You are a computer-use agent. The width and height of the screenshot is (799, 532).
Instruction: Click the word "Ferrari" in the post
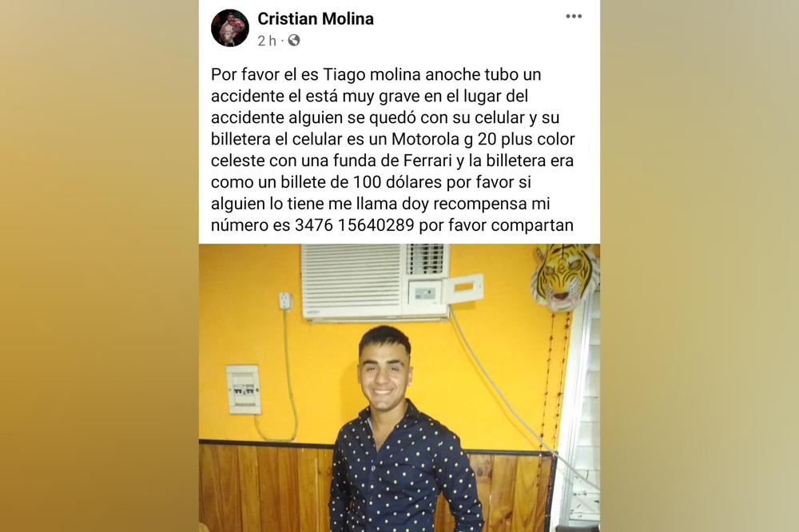[428, 161]
